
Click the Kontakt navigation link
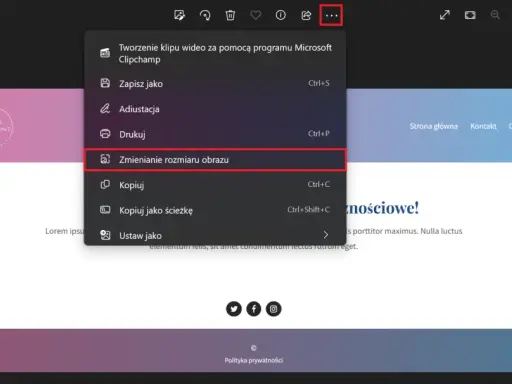(483, 126)
